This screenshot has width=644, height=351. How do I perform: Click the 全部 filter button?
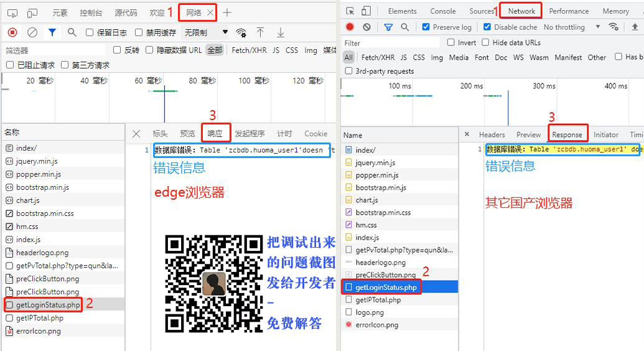(x=215, y=50)
